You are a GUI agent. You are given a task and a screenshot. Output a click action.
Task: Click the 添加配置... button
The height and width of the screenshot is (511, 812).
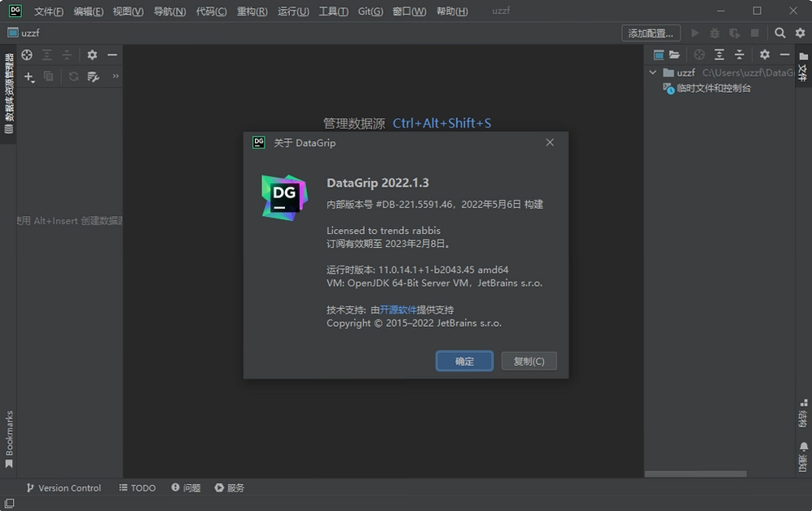651,33
